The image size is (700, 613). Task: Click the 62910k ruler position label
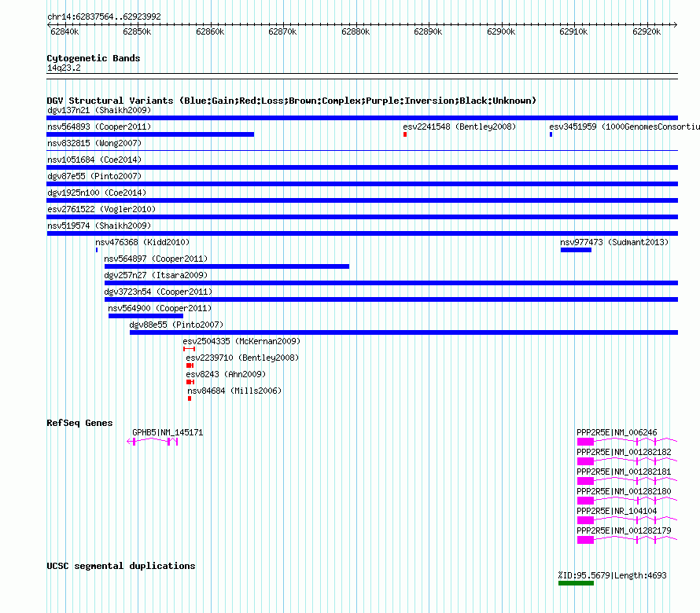(573, 31)
